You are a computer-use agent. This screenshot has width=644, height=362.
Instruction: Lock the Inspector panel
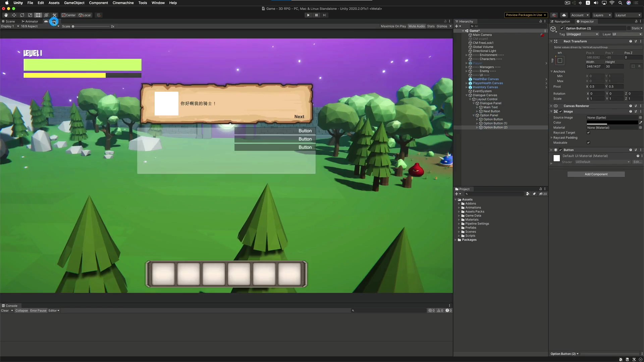coord(636,21)
